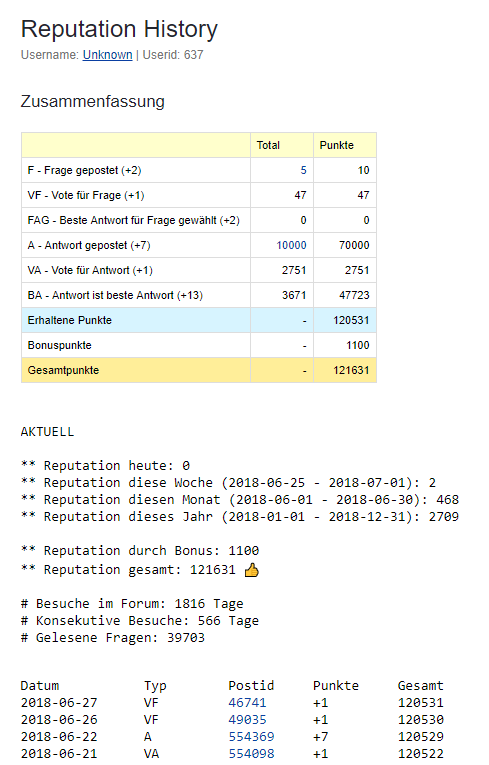Viewport: 489px width, 765px height.
Task: Click Userid: 637 text
Action: 173,55
